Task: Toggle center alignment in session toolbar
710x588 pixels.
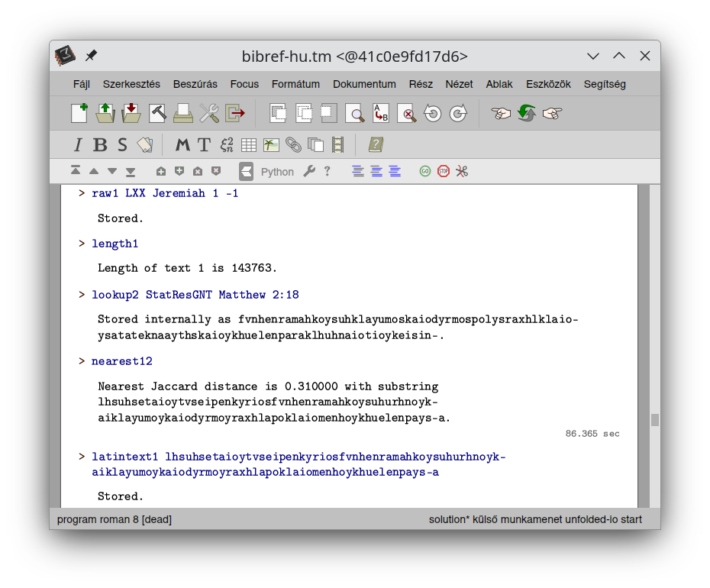Action: tap(376, 171)
